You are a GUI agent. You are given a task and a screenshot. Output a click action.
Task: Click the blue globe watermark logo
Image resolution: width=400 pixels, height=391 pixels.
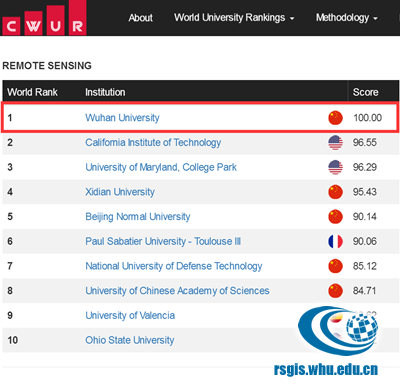[x=338, y=330]
